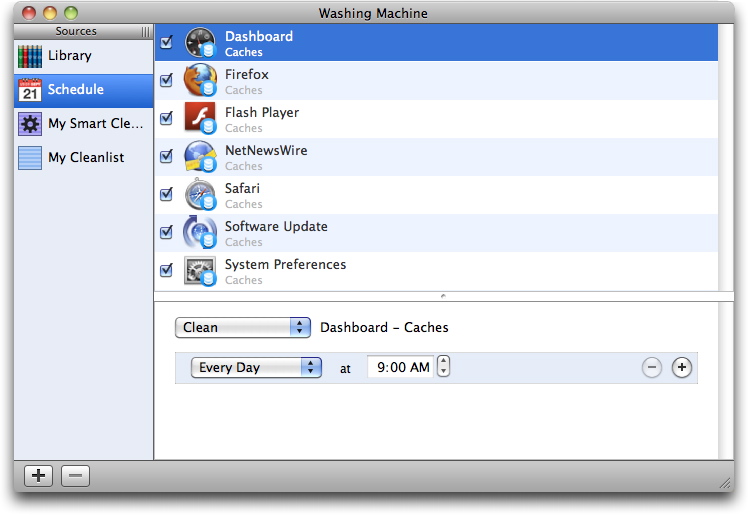This screenshot has width=748, height=515.
Task: Click the time stepper next to 9:00 AM
Action: (444, 367)
